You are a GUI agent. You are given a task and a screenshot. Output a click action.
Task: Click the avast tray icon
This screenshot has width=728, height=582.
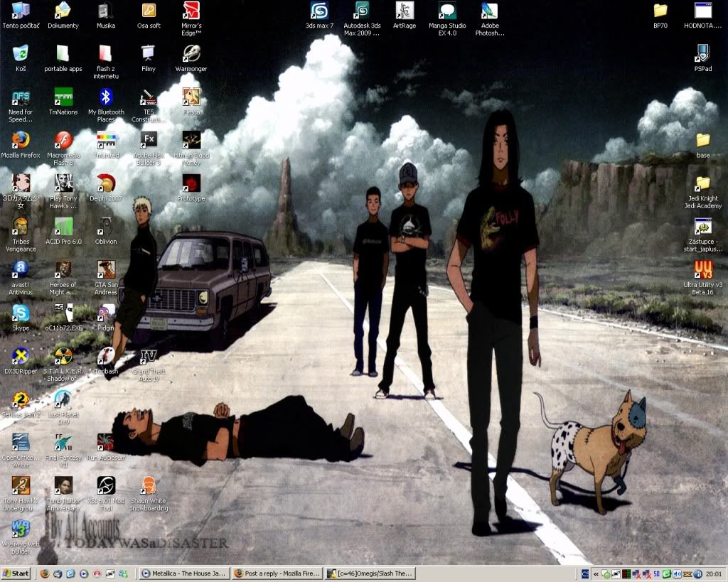click(697, 574)
